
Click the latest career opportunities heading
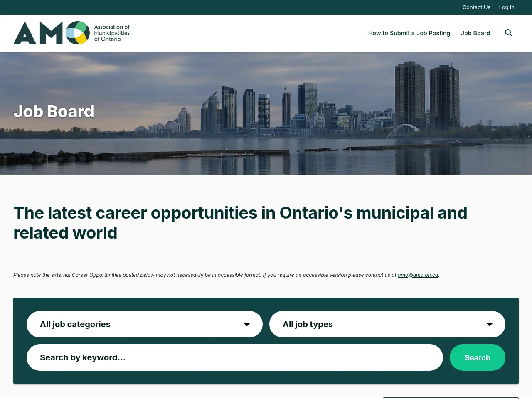[x=240, y=223]
